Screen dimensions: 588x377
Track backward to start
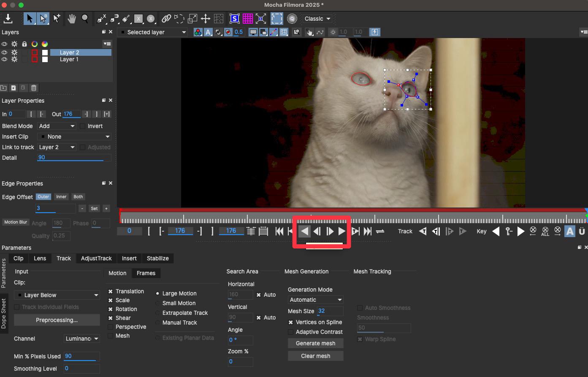[x=423, y=231]
